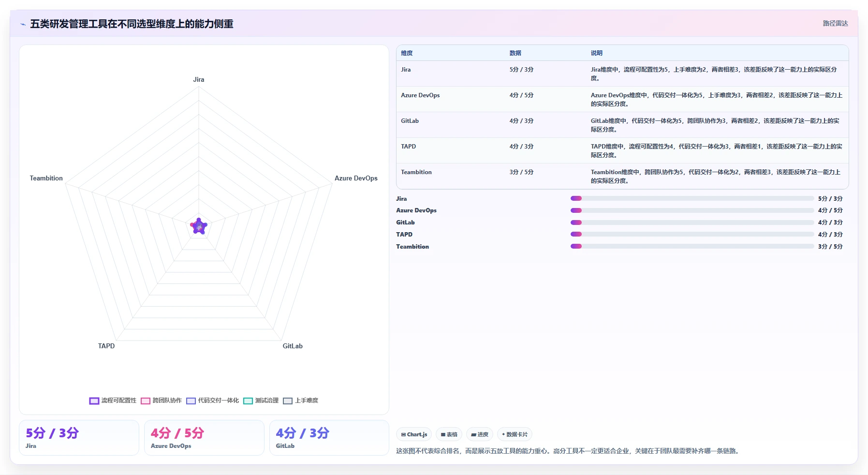Click the 进度 tag chip
The image size is (868, 475).
(x=480, y=434)
